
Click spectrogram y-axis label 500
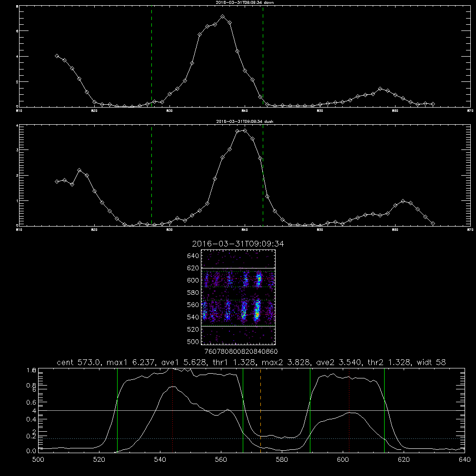click(x=193, y=342)
